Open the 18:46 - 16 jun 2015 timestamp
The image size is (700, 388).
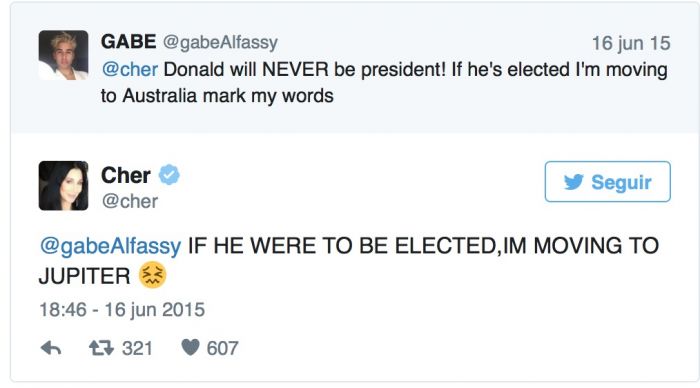(122, 309)
